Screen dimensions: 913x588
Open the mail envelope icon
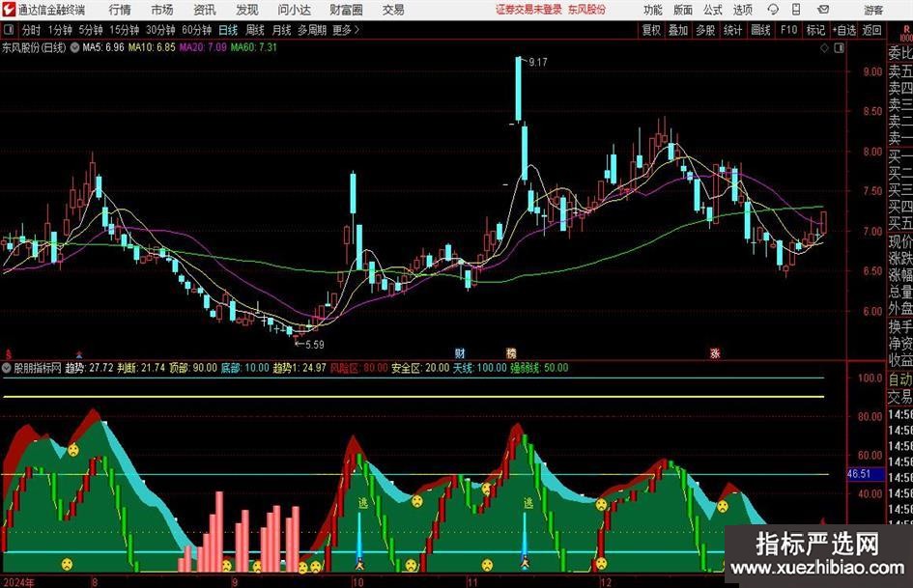pyautogui.click(x=823, y=10)
